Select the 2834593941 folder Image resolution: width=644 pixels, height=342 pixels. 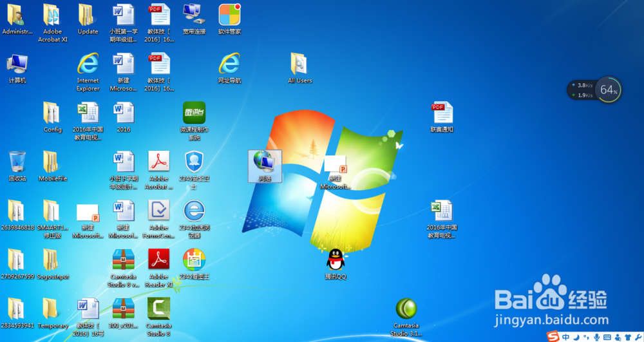(17, 313)
